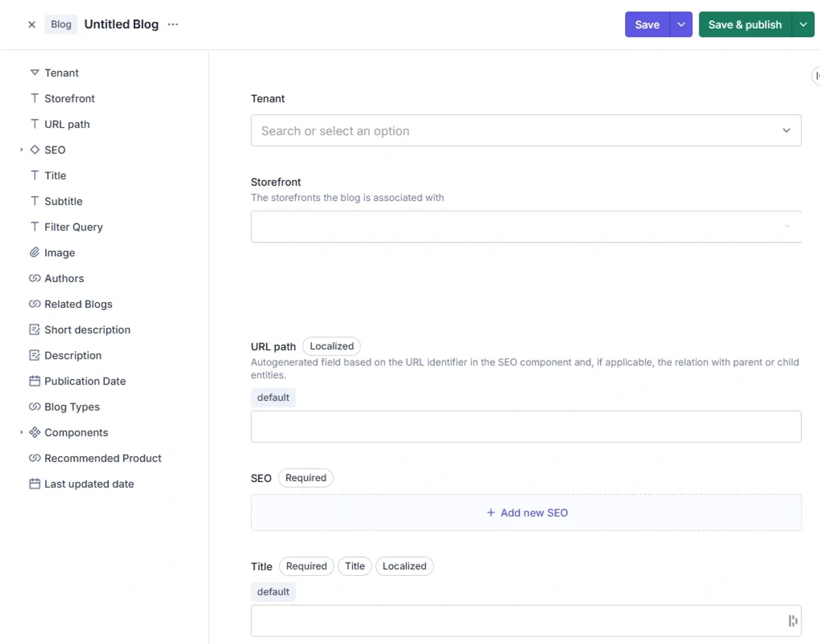Select SEO label in sidebar

pos(55,150)
